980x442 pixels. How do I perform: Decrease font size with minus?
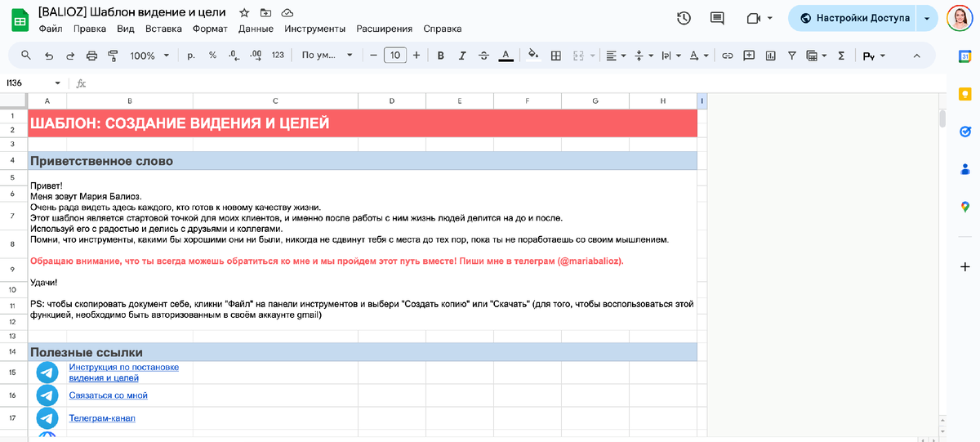coord(373,56)
